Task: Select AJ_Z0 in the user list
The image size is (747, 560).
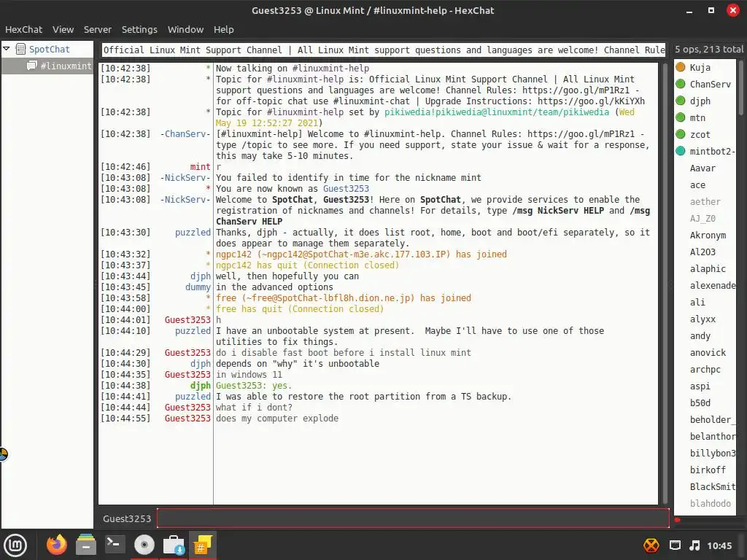Action: pyautogui.click(x=703, y=218)
